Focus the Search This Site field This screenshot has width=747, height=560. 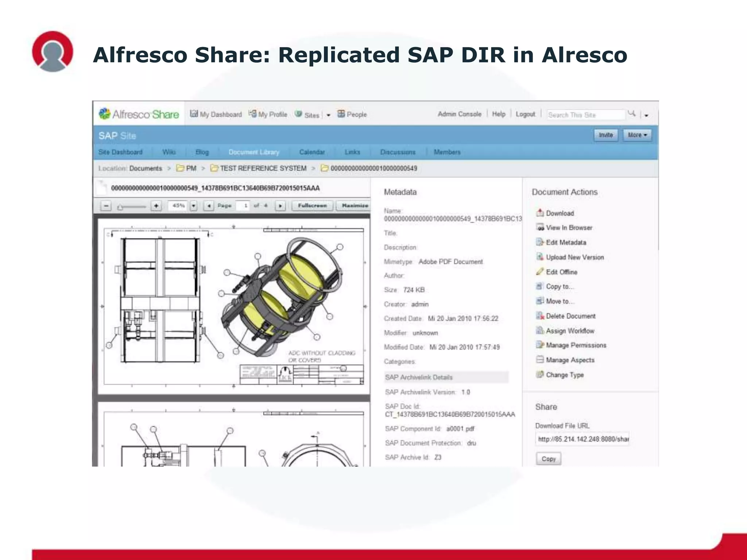(586, 115)
